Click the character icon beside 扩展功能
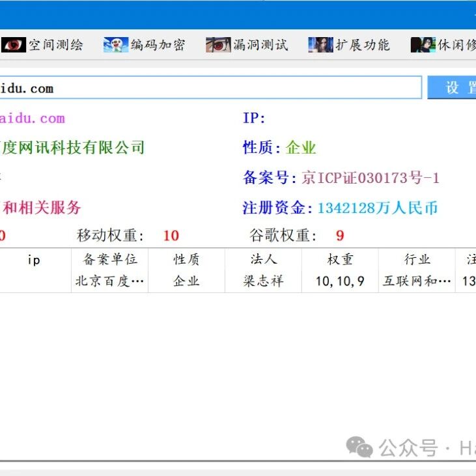 click(320, 45)
